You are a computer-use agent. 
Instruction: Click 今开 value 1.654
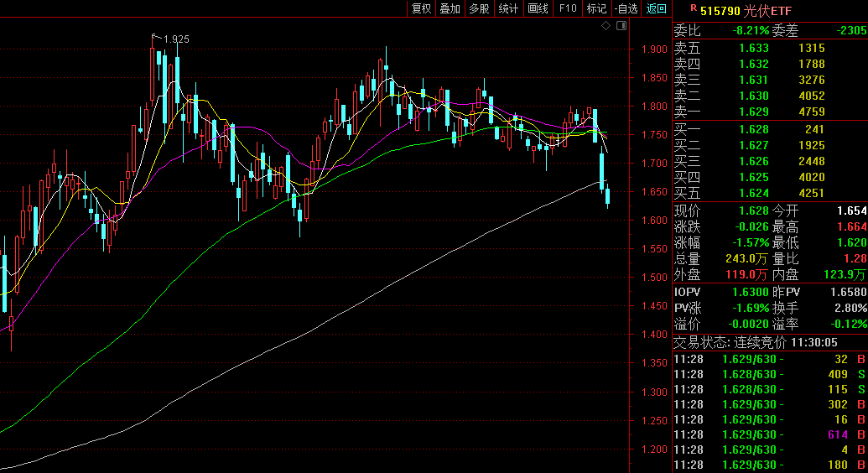click(x=852, y=211)
